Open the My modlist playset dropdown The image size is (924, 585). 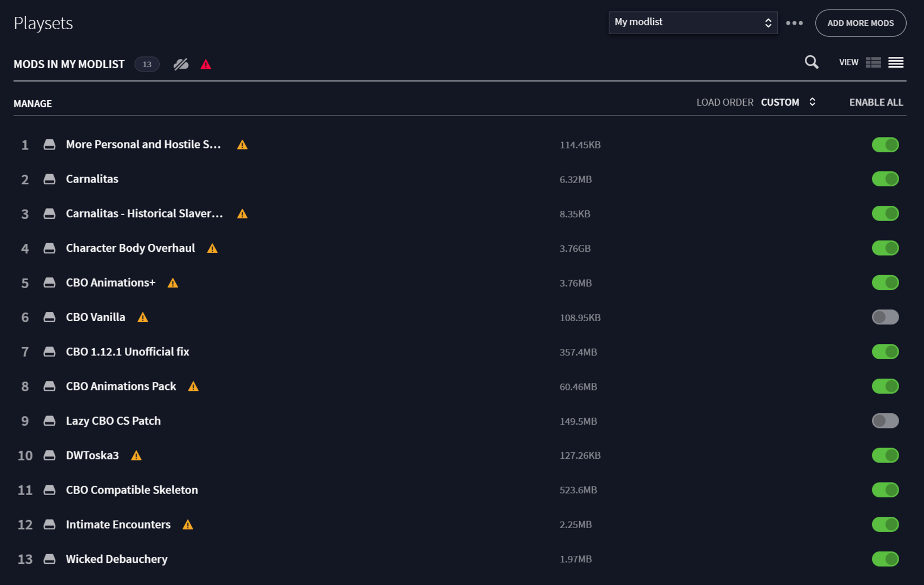click(693, 23)
